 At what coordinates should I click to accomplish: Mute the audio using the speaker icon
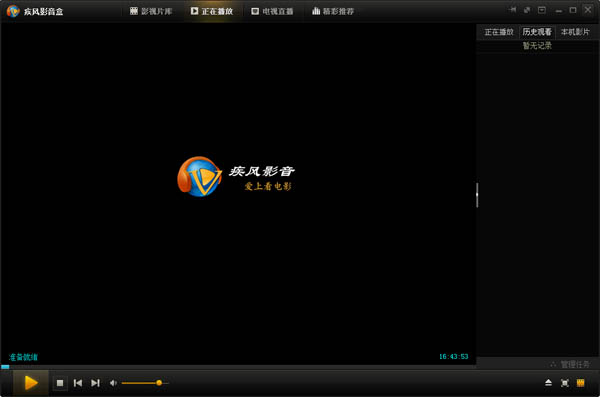click(113, 383)
